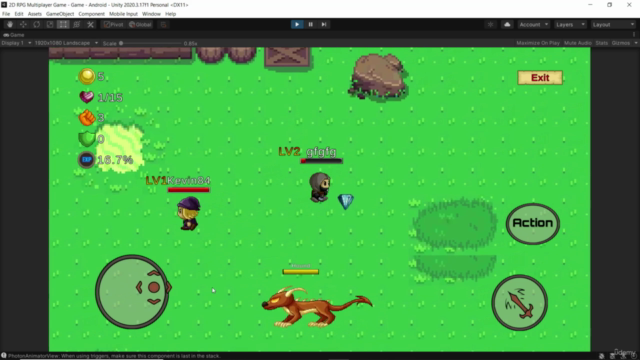This screenshot has width=640, height=360.
Task: Toggle Global handle rotation
Action: coord(140,24)
